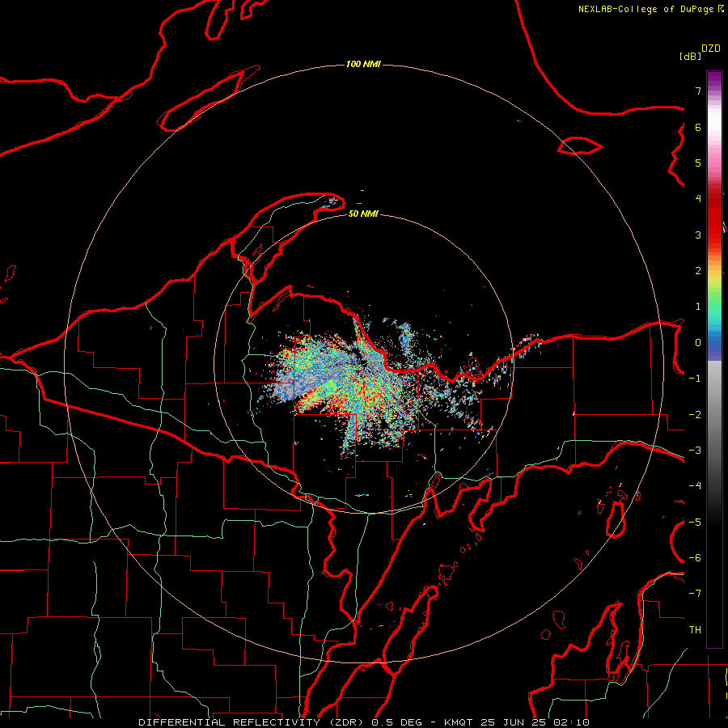Click the -6 value on the scale
This screenshot has width=728, height=728.
[695, 558]
